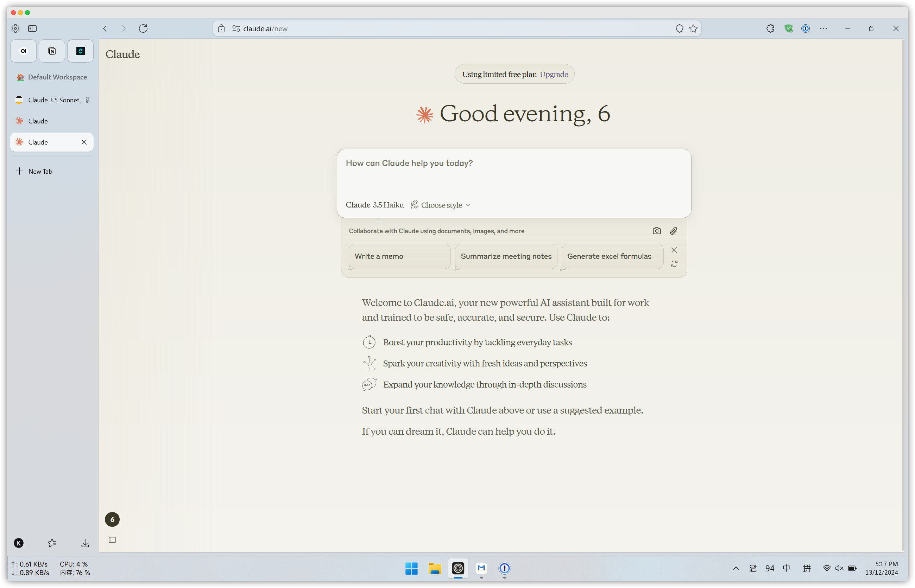Click the camera screenshot capture icon
The height and width of the screenshot is (588, 915).
pyautogui.click(x=656, y=231)
